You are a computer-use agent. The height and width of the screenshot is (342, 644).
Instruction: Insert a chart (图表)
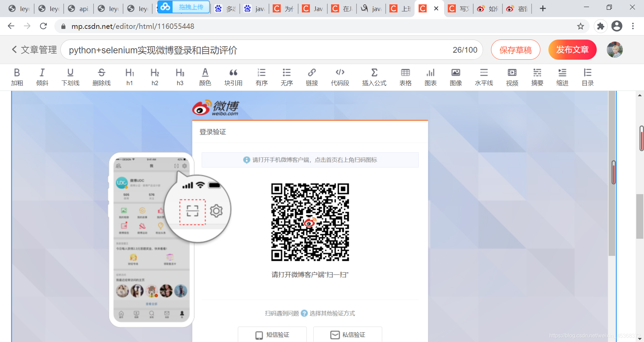point(430,77)
